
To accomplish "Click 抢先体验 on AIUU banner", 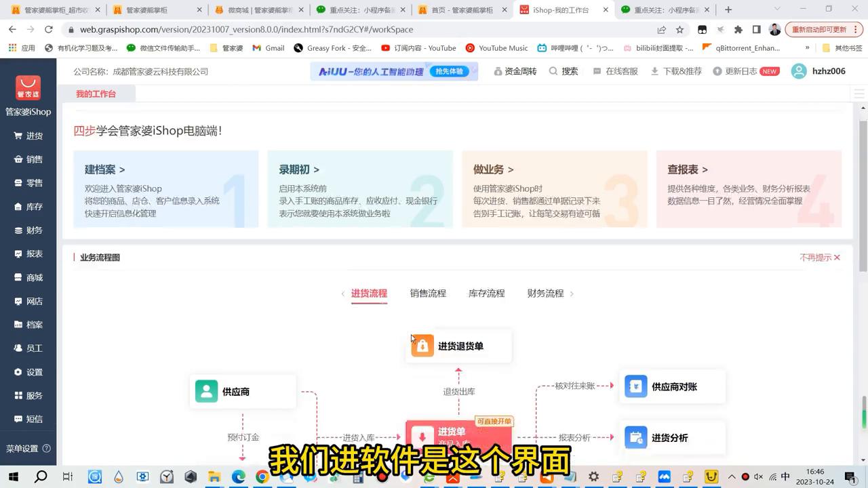I will 448,71.
